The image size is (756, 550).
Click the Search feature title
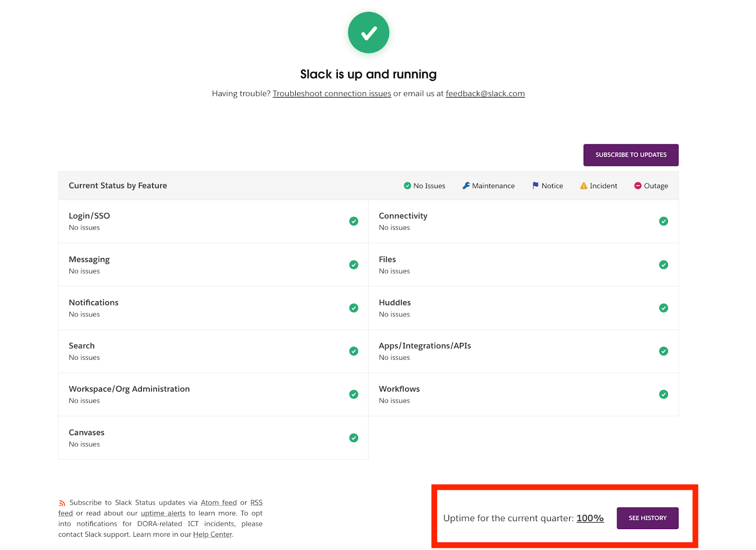coord(82,346)
